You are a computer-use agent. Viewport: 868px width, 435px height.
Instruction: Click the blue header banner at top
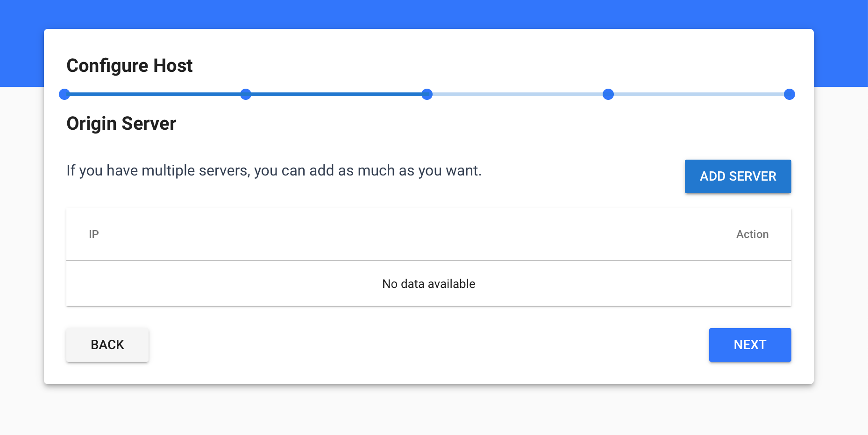click(x=434, y=13)
